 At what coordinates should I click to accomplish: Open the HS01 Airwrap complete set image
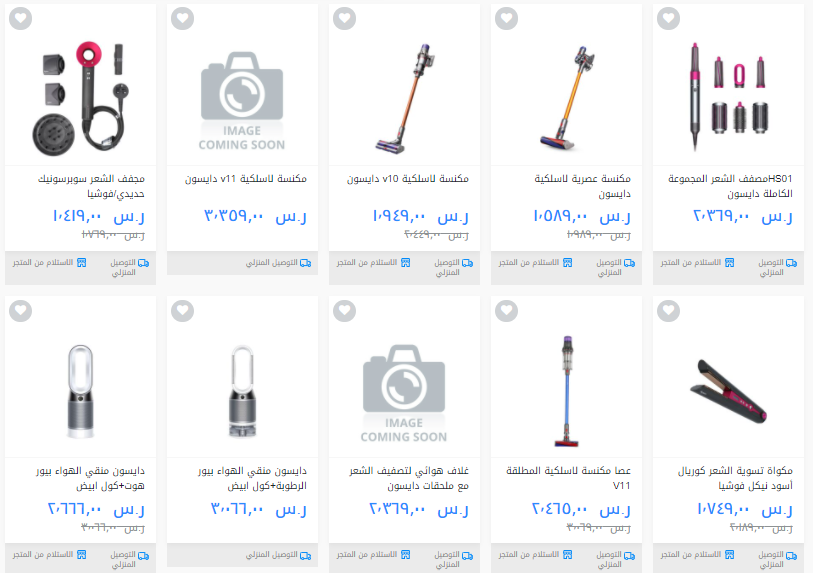click(728, 96)
